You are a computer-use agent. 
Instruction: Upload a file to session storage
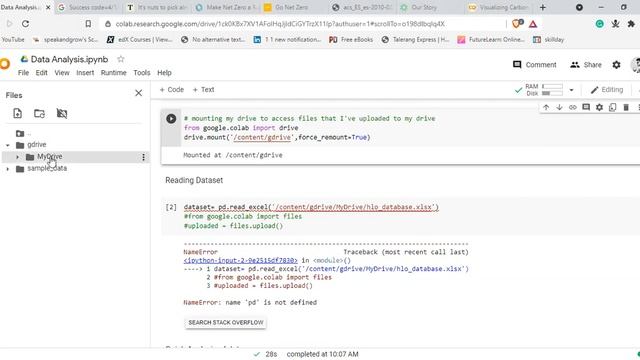point(18,113)
